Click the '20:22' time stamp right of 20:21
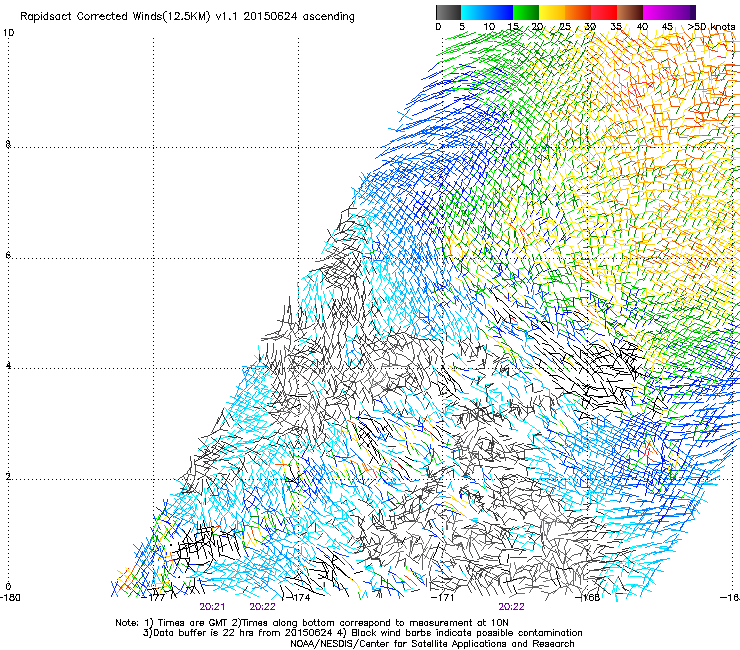Screen dimensions: 740x650 click(x=262, y=607)
